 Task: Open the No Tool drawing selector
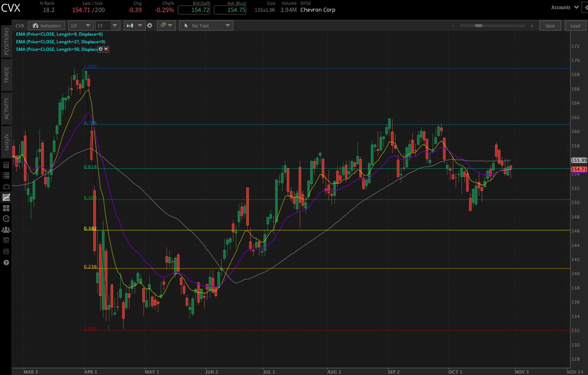click(206, 26)
